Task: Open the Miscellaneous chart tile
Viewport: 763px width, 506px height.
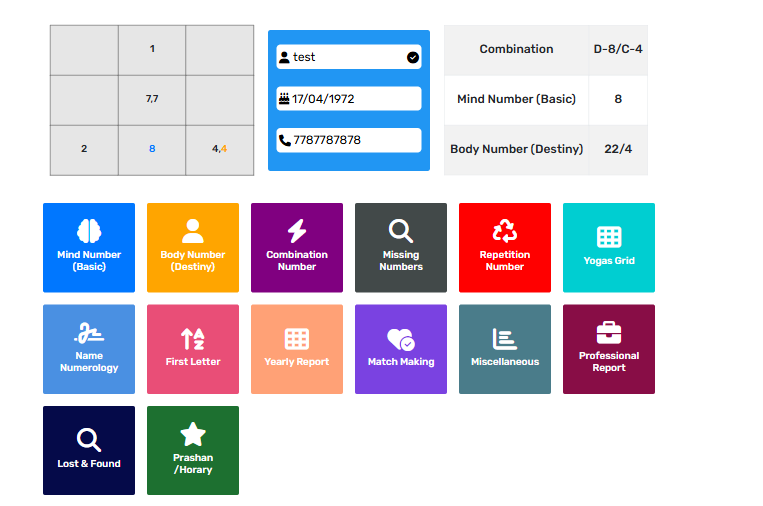Action: coord(505,349)
